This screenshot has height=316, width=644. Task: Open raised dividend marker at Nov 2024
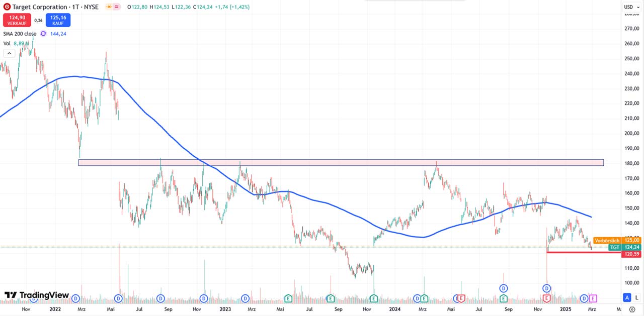pyautogui.click(x=547, y=288)
